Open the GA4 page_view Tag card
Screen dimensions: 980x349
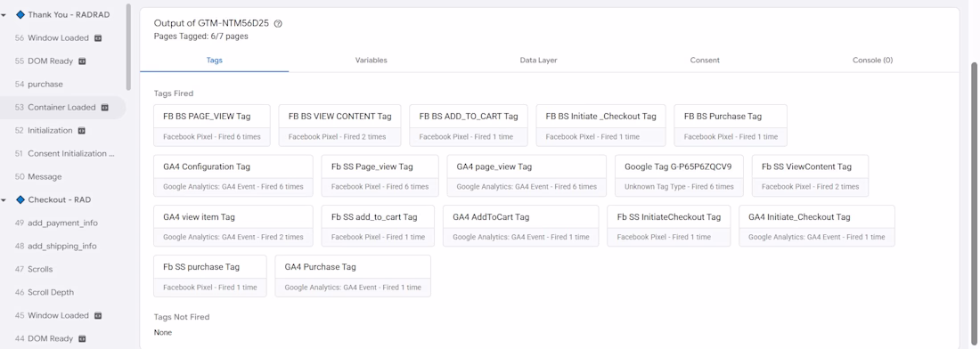tap(527, 176)
